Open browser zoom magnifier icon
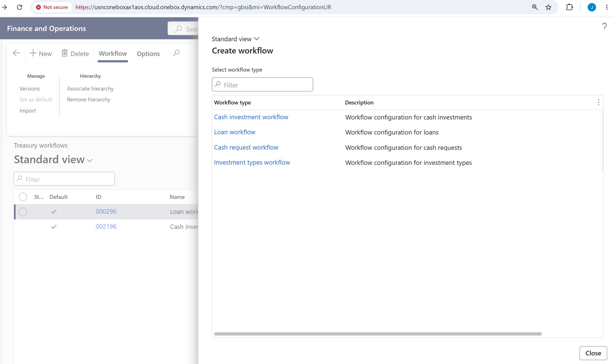Image resolution: width=613 pixels, height=364 pixels. click(535, 7)
